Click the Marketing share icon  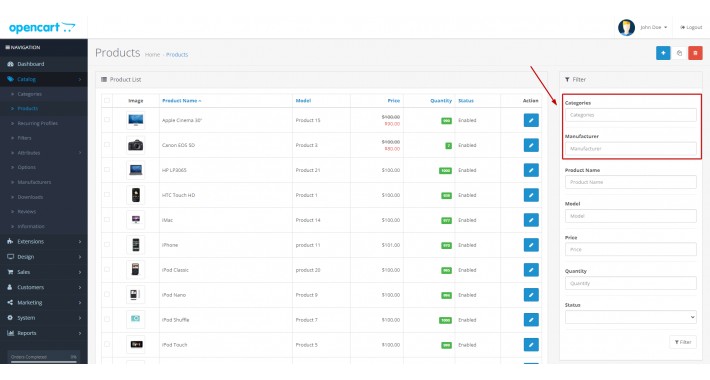[10, 302]
